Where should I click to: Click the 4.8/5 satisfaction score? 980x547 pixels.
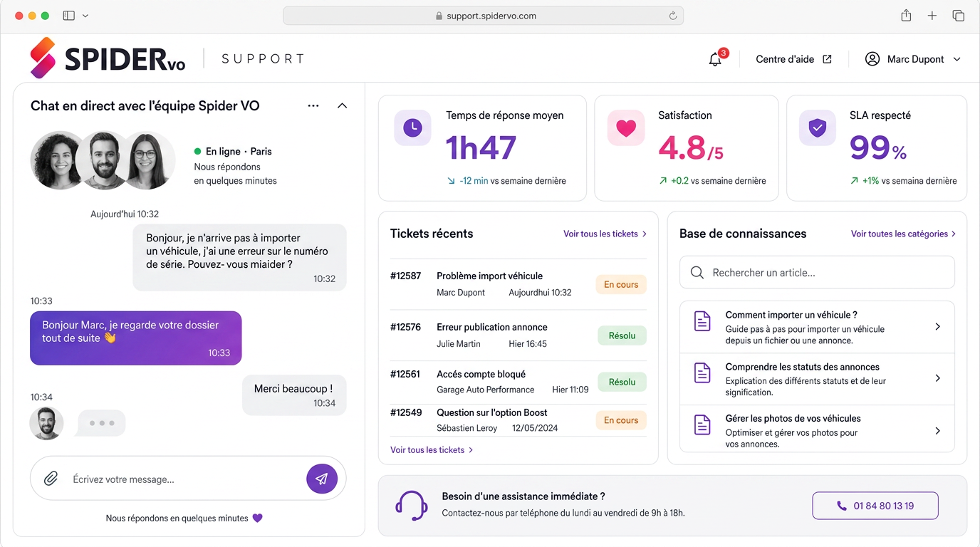pyautogui.click(x=691, y=148)
